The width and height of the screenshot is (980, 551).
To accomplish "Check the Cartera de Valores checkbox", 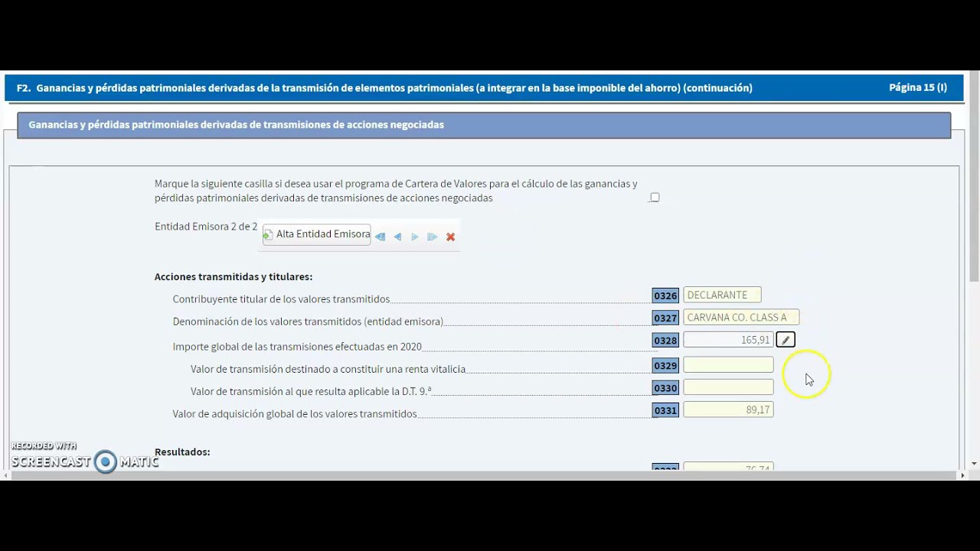I will coord(655,197).
